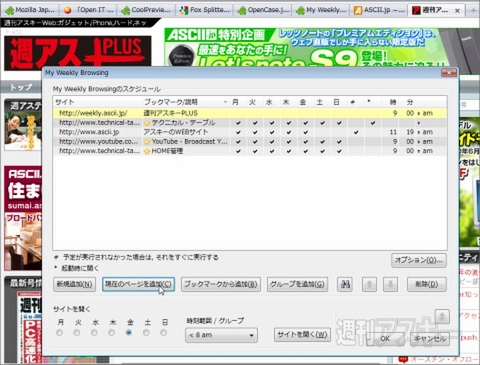Open am/pm selector in HOME管理 row
480x365 pixels.
(426, 151)
